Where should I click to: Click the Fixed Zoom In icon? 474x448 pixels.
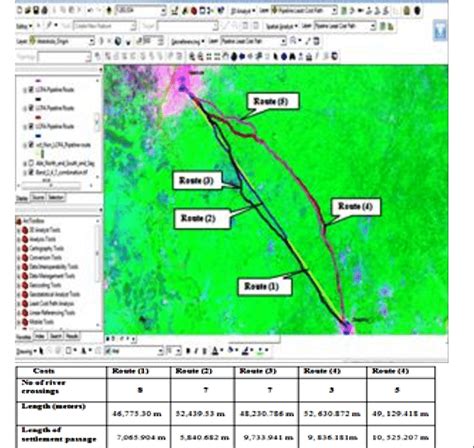(x=209, y=57)
